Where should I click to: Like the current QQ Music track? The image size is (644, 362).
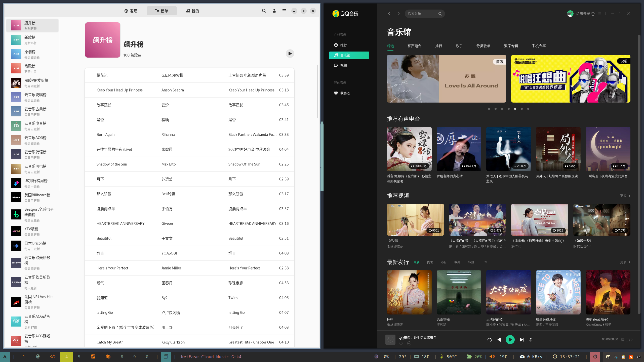click(401, 343)
